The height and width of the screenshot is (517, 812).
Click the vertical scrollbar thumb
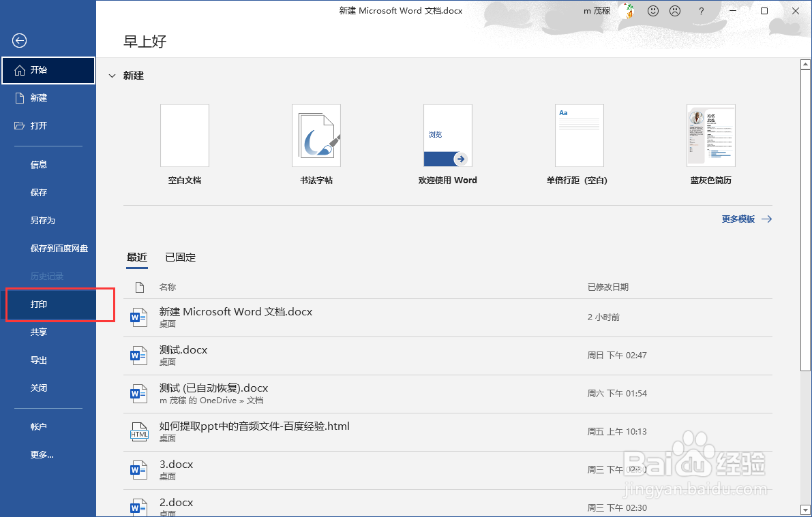point(805,220)
